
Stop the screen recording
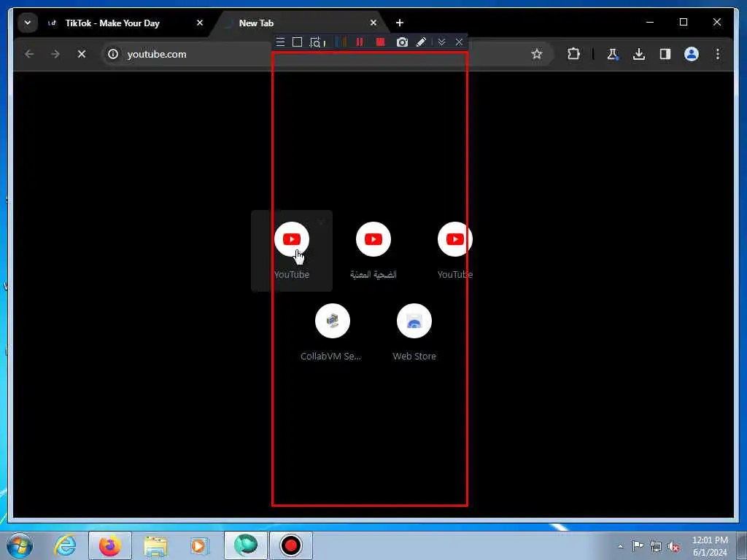point(380,42)
